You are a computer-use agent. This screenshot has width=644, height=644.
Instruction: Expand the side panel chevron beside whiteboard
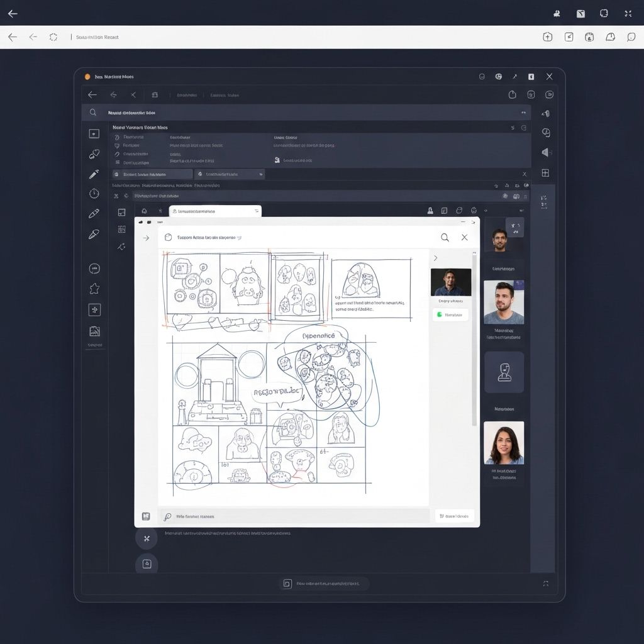tap(435, 258)
